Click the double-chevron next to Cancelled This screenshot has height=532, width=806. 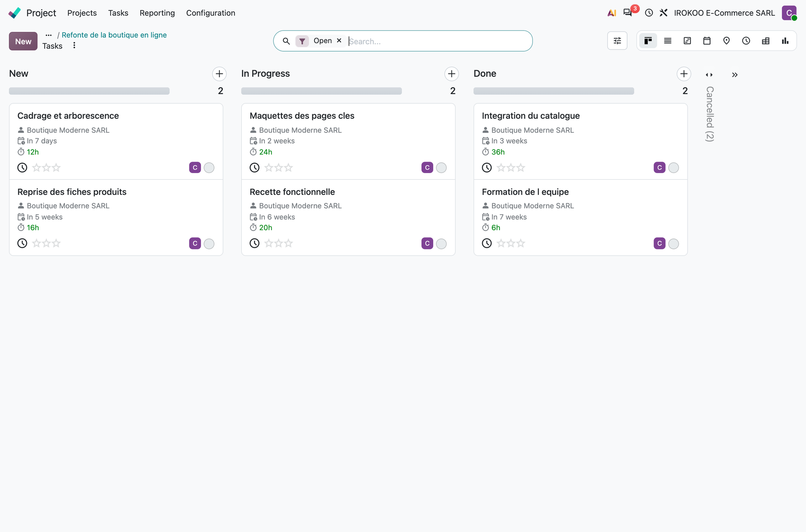pyautogui.click(x=735, y=75)
